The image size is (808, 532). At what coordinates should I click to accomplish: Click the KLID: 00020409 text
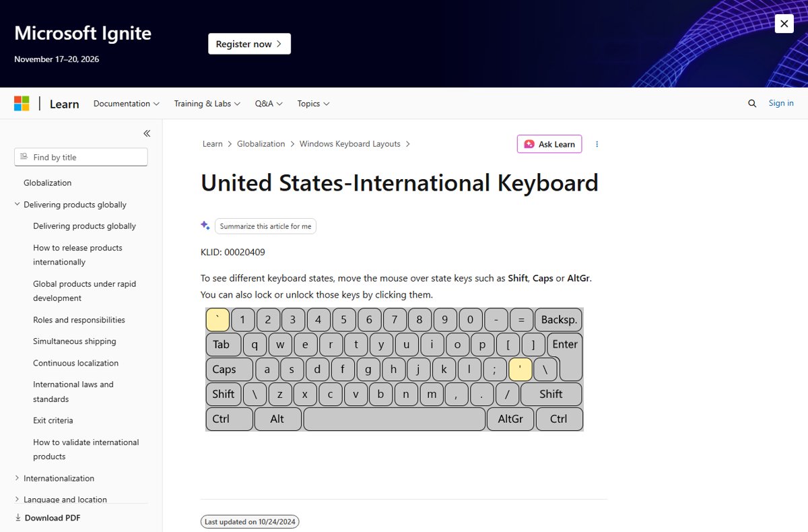click(x=233, y=253)
